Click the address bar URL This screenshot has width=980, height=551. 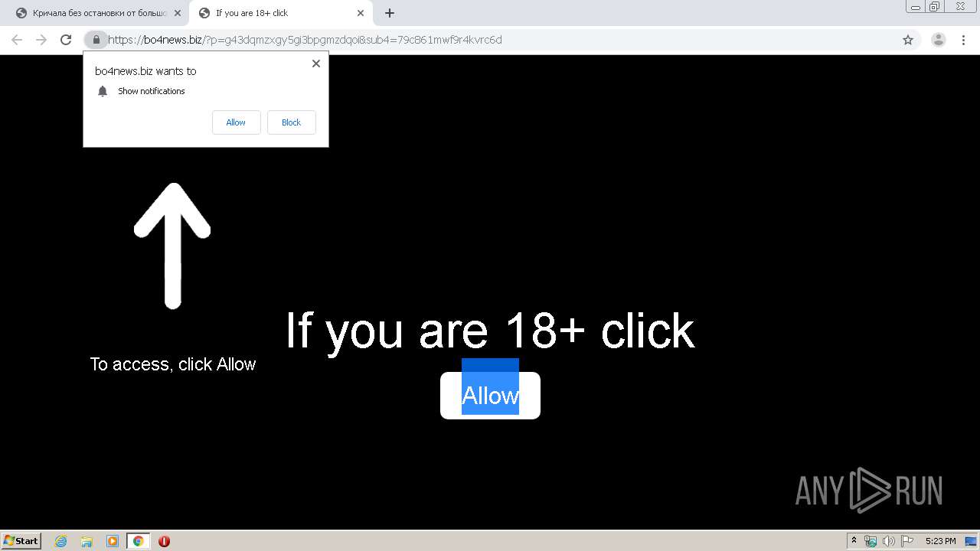[x=305, y=40]
